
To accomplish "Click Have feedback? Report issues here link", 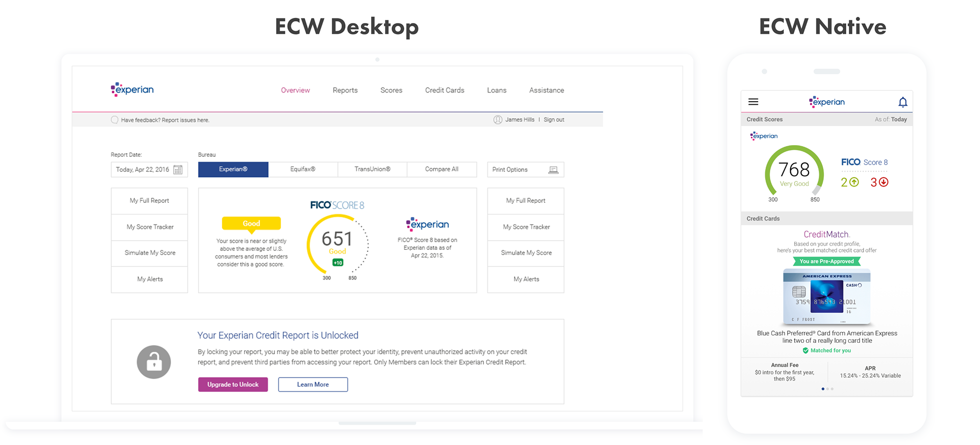I will pyautogui.click(x=165, y=120).
